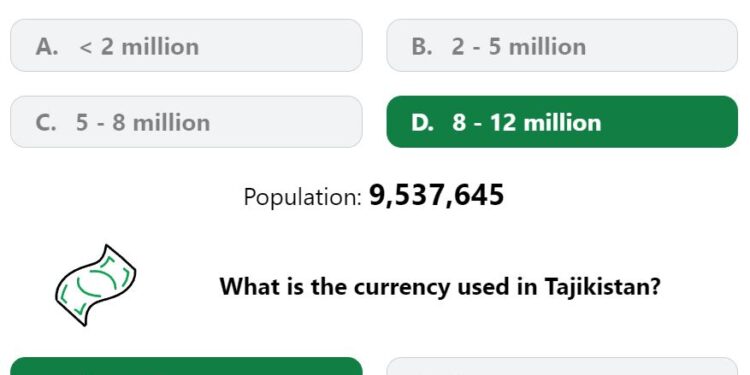This screenshot has width=750, height=375.
Task: Click the green banknote currency icon
Action: [96, 285]
